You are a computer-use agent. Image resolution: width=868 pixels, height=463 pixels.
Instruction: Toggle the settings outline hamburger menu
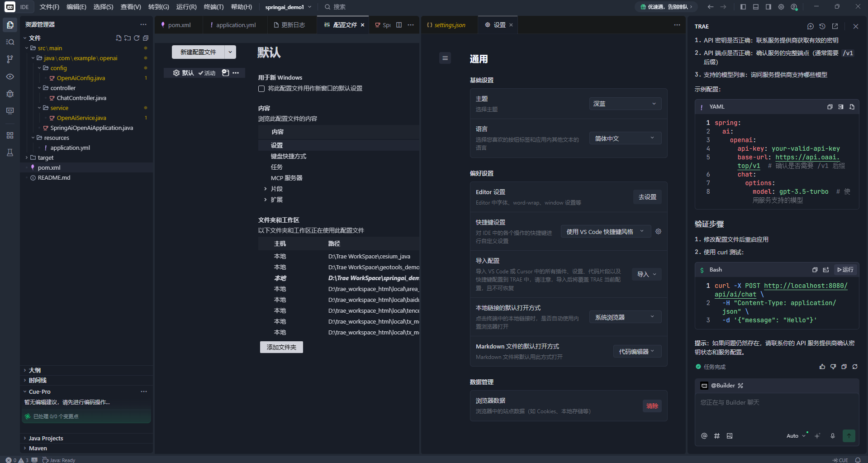click(x=445, y=58)
